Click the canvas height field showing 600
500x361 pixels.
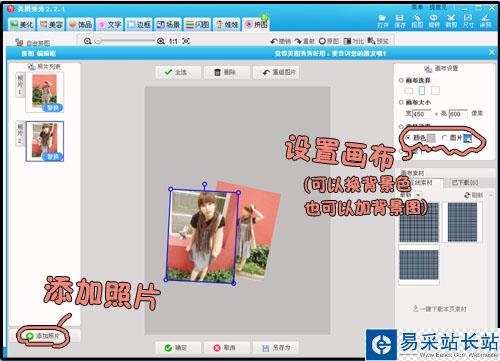tap(458, 114)
